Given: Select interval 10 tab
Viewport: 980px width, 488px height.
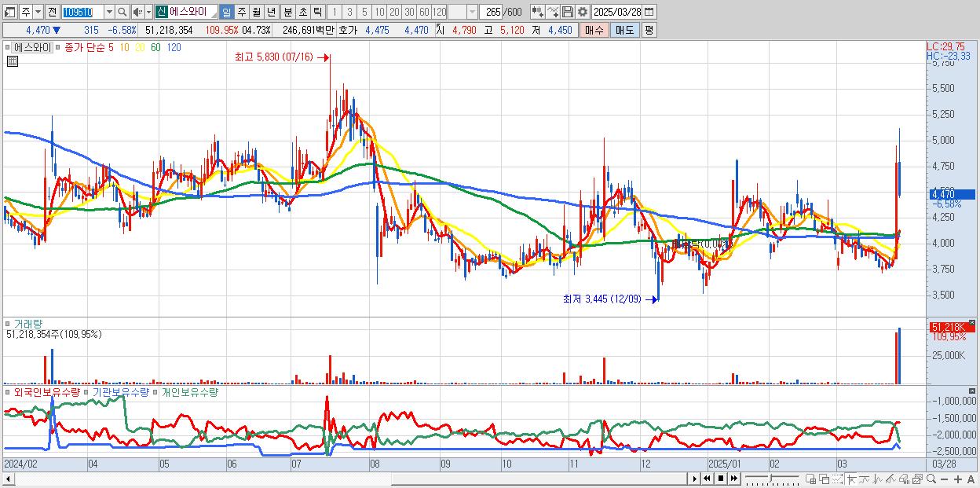Looking at the screenshot, I should (379, 12).
